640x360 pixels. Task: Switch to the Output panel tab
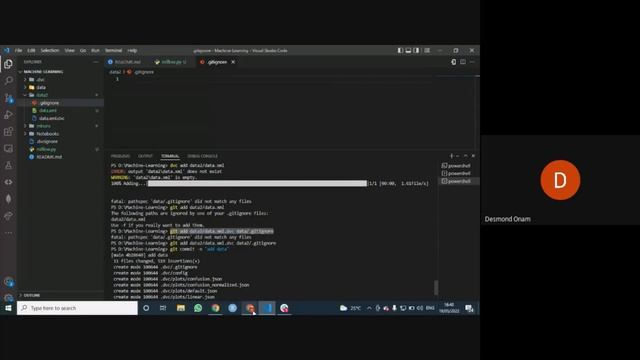click(x=145, y=156)
